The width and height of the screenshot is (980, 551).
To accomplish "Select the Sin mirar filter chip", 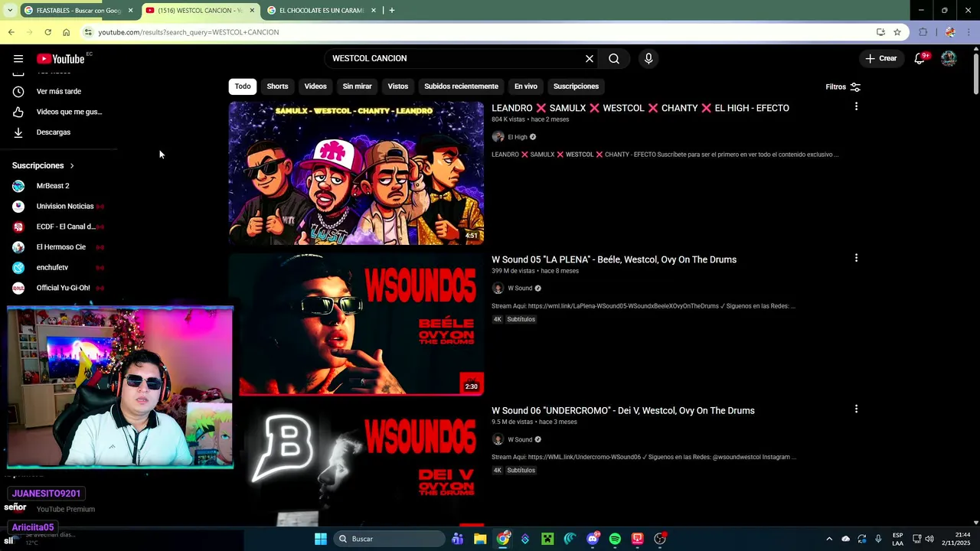I will point(357,86).
